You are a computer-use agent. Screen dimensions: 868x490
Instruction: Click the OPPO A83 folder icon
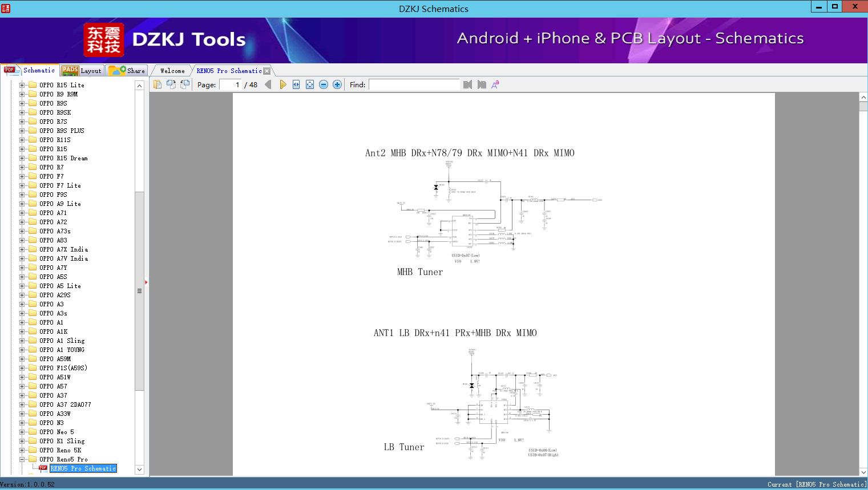(33, 240)
